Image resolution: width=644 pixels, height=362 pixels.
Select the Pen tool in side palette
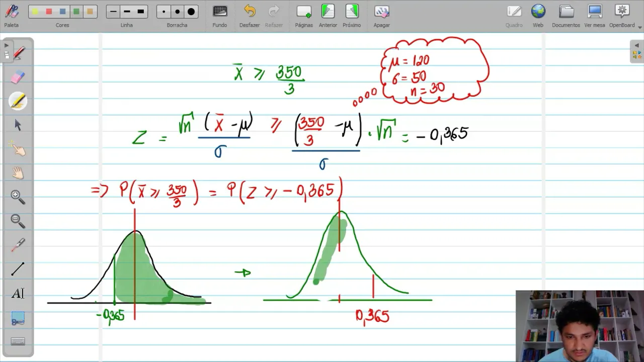click(18, 53)
